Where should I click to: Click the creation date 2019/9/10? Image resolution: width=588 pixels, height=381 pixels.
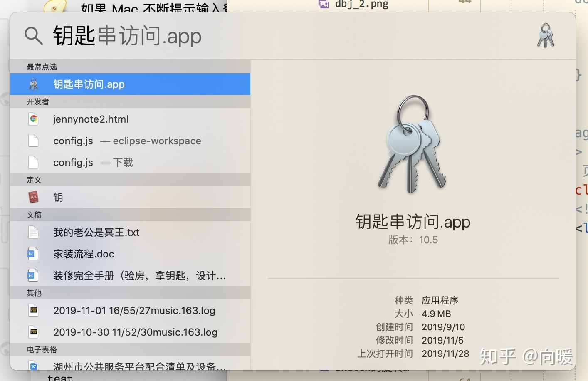tap(443, 327)
